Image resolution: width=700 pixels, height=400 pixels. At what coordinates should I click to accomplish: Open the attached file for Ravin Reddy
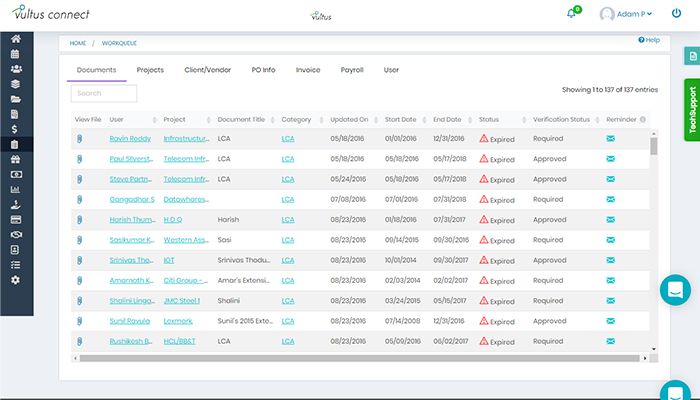[x=78, y=139]
